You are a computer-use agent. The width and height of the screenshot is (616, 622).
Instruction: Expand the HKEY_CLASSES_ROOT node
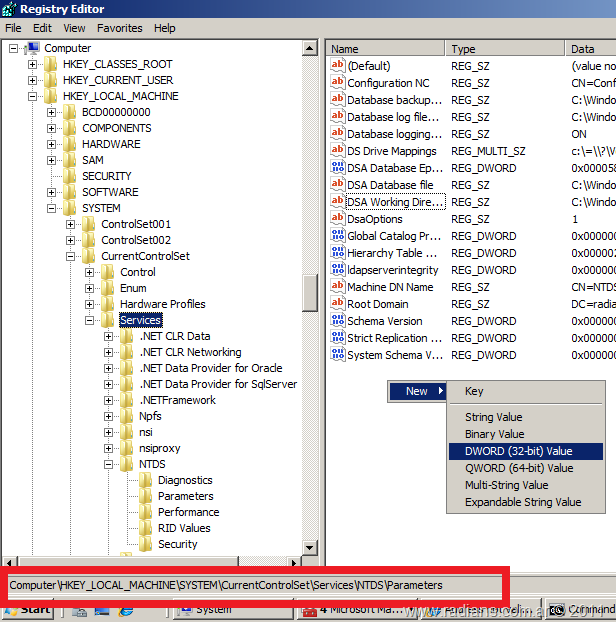tap(32, 64)
